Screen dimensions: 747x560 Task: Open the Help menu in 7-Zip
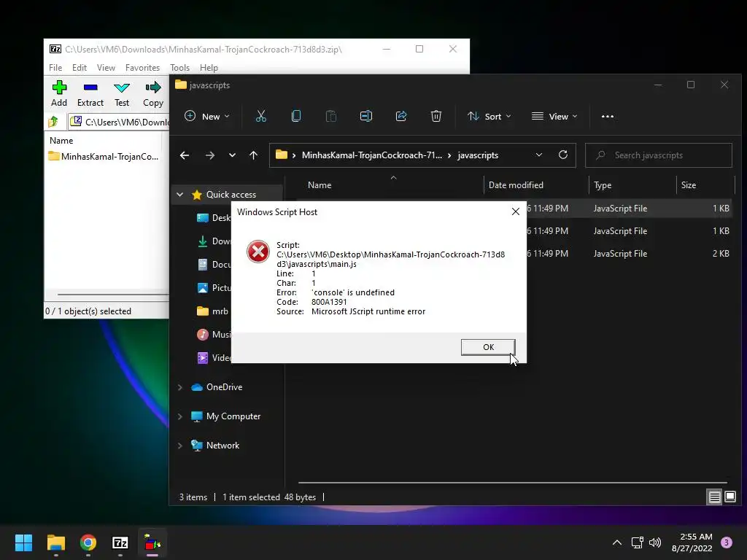point(209,68)
